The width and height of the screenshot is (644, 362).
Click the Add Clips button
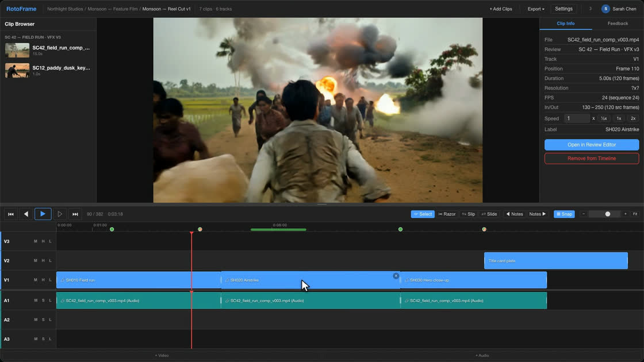[501, 9]
